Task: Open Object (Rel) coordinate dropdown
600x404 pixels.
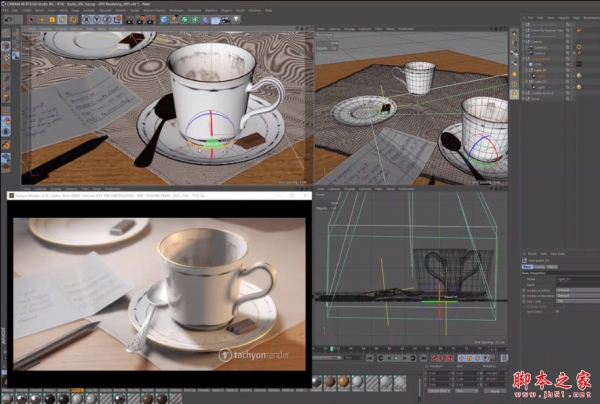Action: (439, 391)
